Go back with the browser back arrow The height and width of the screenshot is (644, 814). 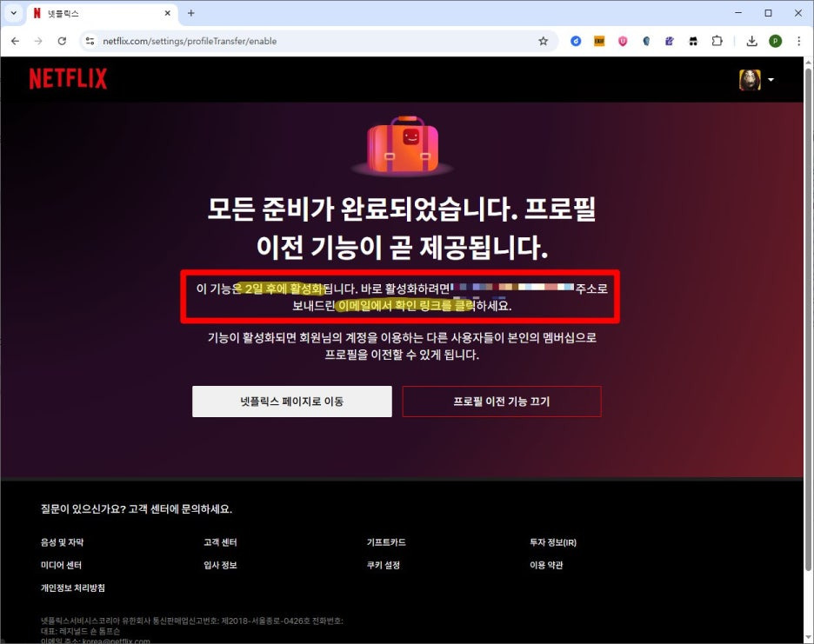click(x=15, y=41)
